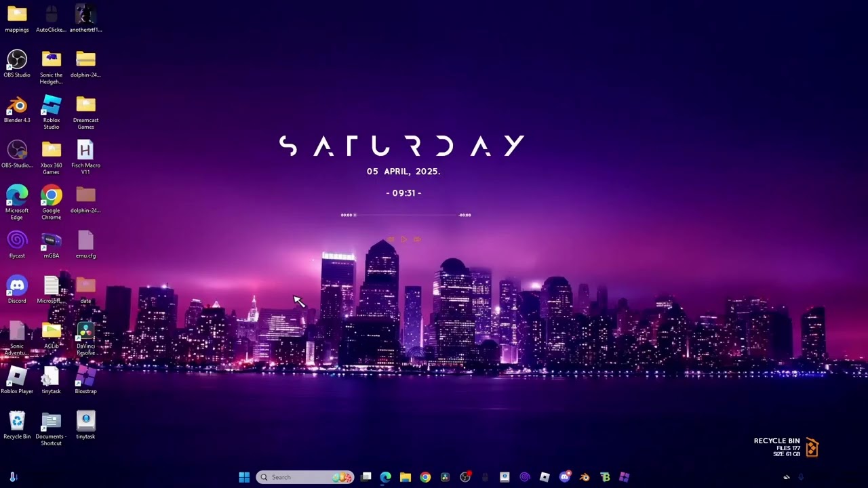This screenshot has width=868, height=488.
Task: Launch Blender 4.3 desktop shortcut
Action: (17, 109)
